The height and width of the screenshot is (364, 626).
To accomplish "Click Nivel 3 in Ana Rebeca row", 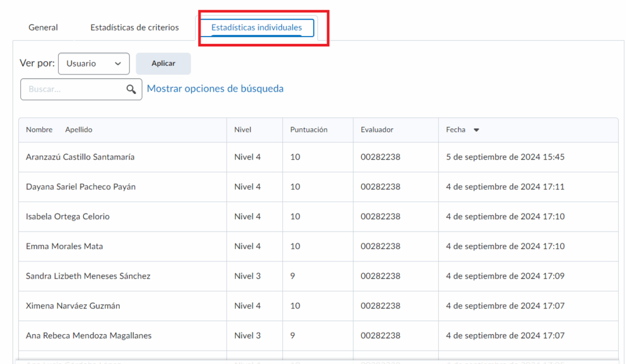I will [x=248, y=336].
